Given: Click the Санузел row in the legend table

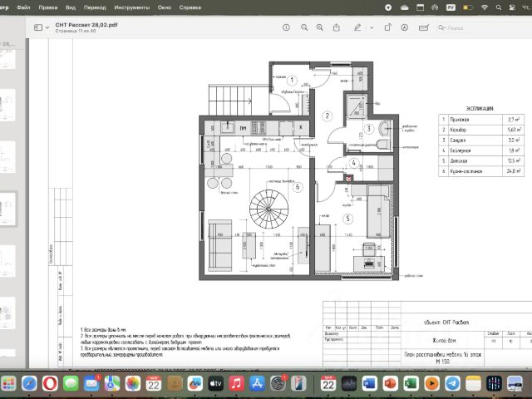Looking at the screenshot, I should pos(481,140).
